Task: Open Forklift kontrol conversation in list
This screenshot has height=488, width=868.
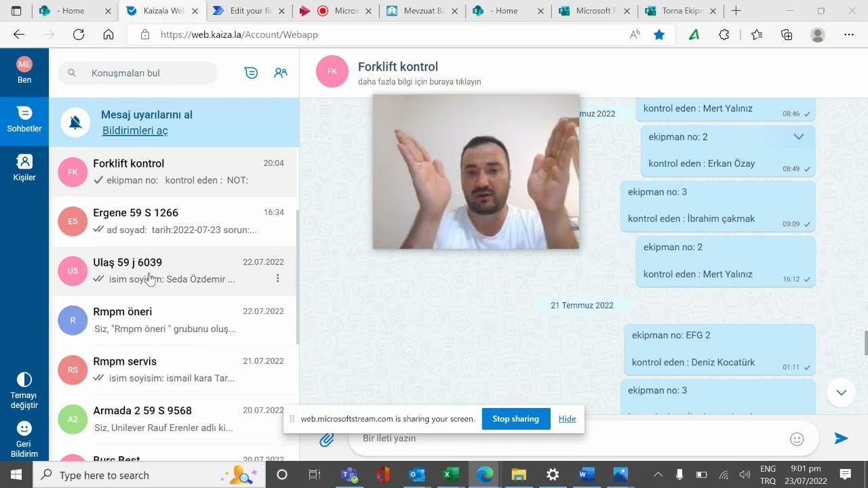Action: pos(174,172)
